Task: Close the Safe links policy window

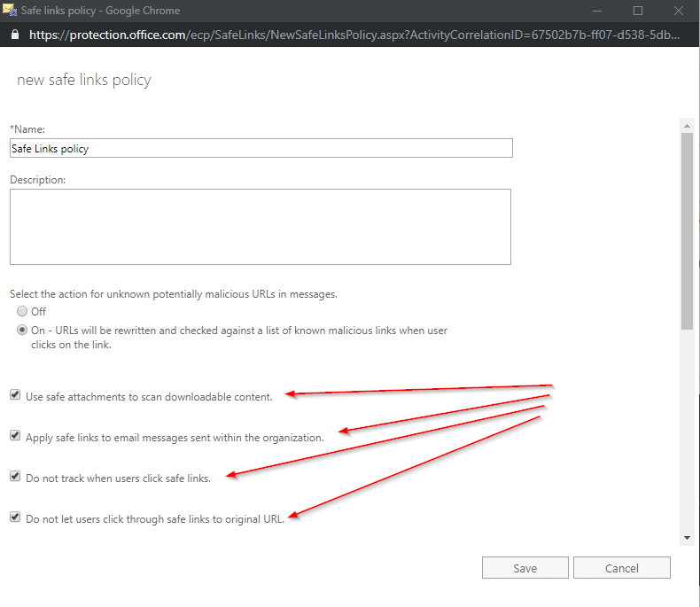Action: [678, 11]
